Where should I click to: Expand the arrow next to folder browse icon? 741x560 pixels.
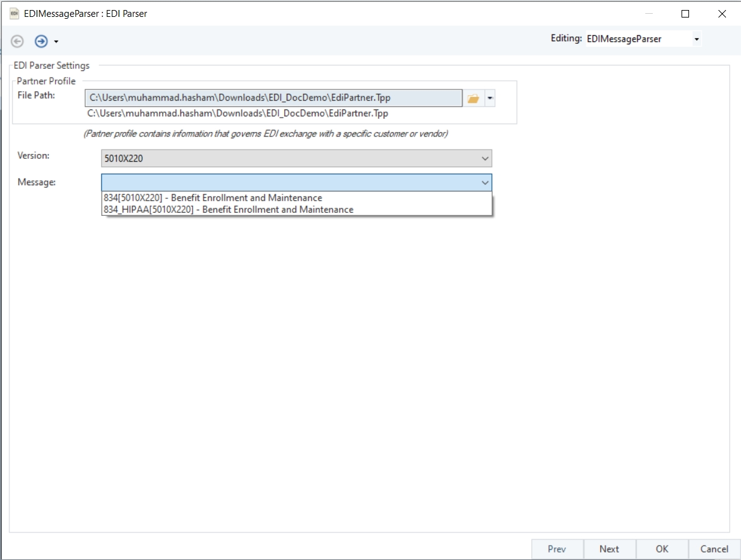click(x=490, y=98)
